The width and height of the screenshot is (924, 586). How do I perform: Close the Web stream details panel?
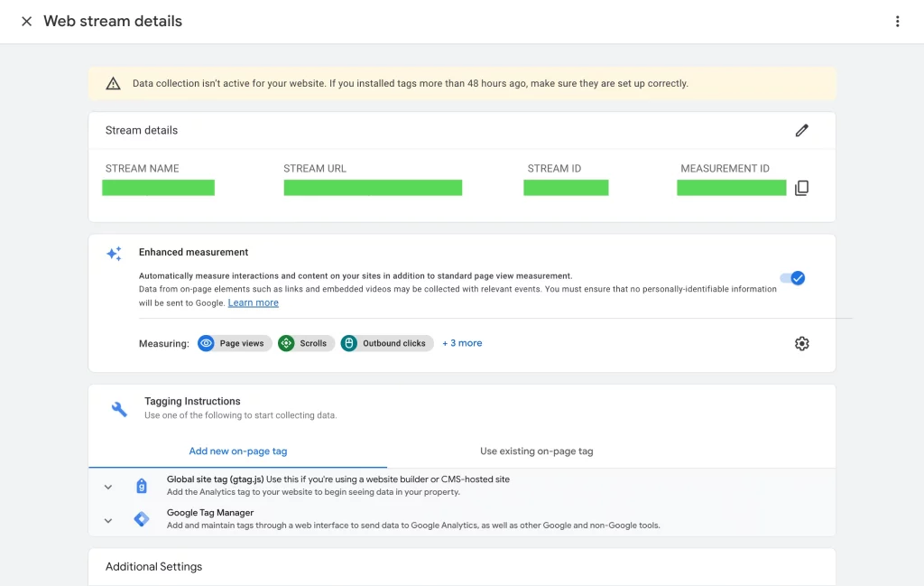click(26, 22)
